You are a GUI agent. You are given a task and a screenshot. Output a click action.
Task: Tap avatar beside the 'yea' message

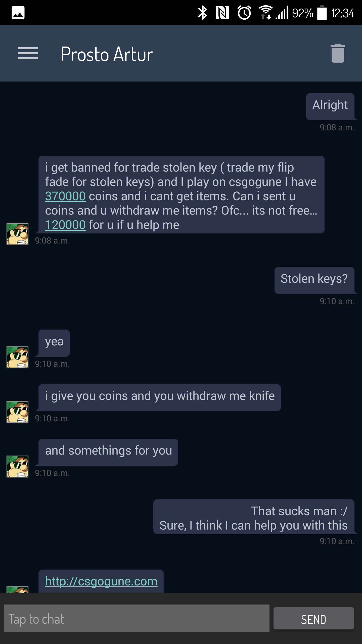point(17,357)
